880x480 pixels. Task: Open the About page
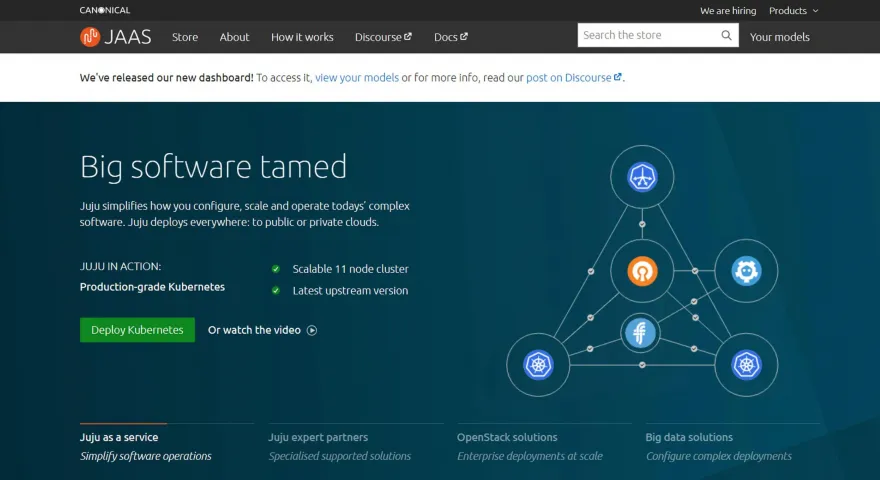pos(234,37)
